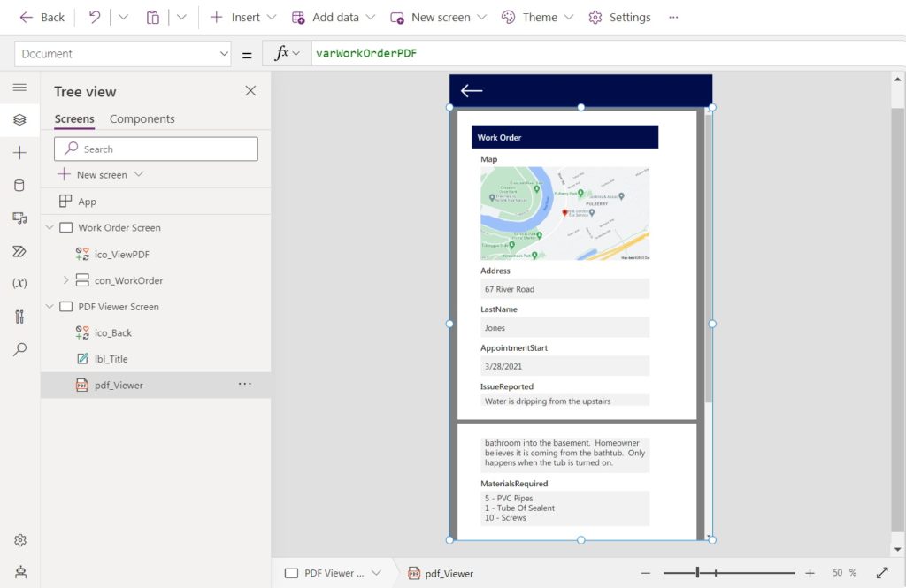Click the Tree view search box
Screen dimensions: 906x588
click(x=156, y=148)
